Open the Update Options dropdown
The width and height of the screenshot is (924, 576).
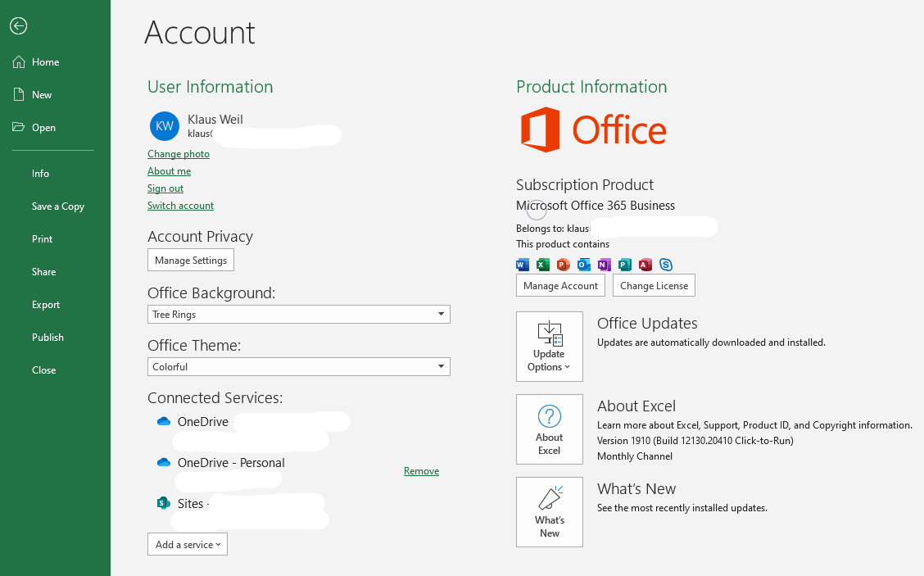pos(549,347)
